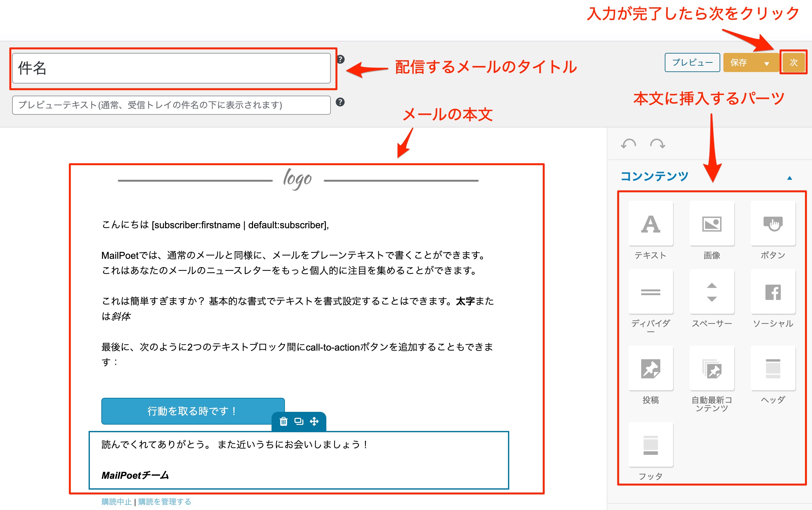Duplicate the selected text block
Image resolution: width=812 pixels, height=510 pixels.
click(x=299, y=421)
